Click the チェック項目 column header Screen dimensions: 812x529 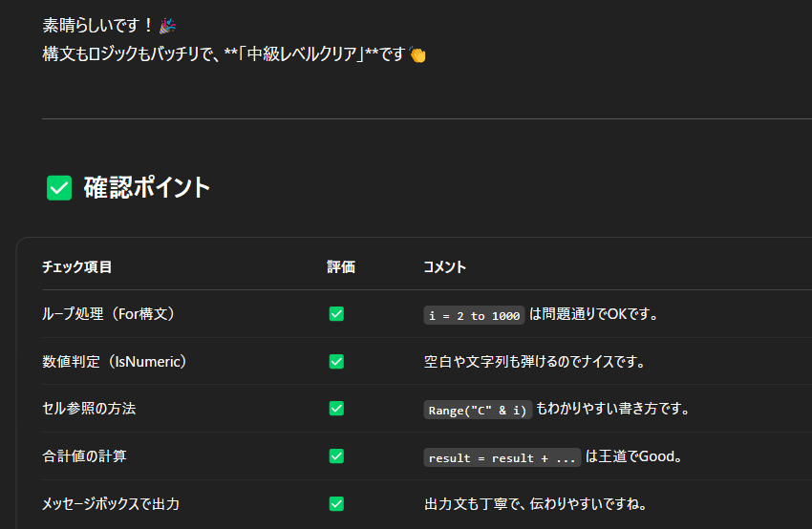77,267
